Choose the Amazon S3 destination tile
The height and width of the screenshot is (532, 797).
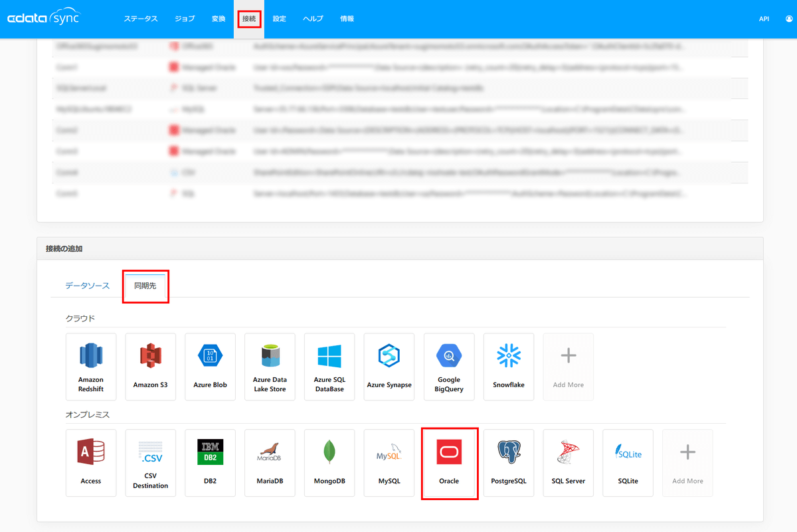click(151, 367)
